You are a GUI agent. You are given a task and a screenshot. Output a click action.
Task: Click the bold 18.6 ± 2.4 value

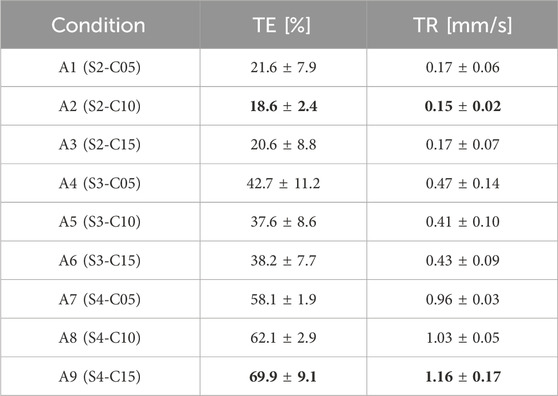283,106
